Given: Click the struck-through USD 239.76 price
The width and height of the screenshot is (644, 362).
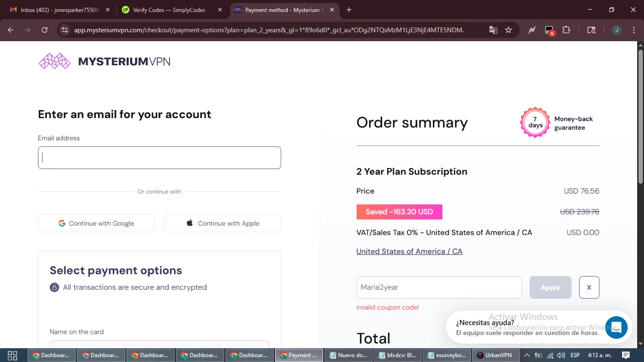Looking at the screenshot, I should pos(580,212).
